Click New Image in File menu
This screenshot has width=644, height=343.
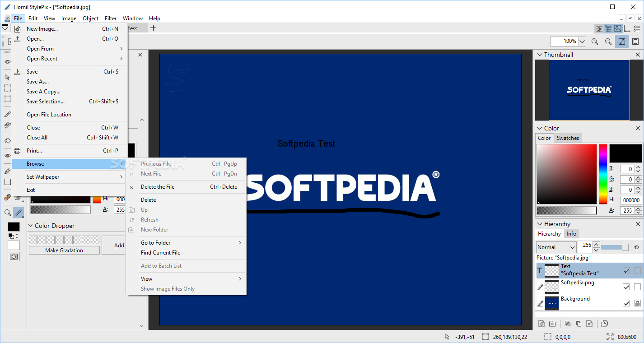coord(70,29)
